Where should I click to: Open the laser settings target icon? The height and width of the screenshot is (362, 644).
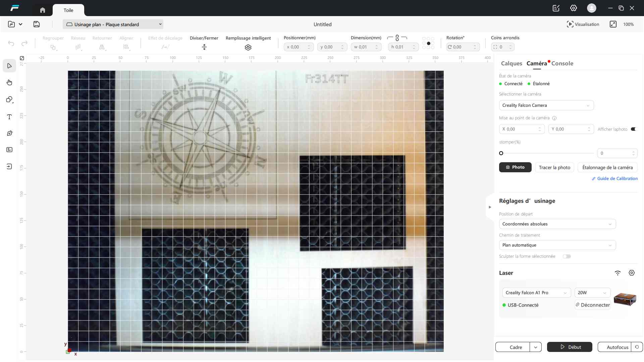tap(632, 273)
